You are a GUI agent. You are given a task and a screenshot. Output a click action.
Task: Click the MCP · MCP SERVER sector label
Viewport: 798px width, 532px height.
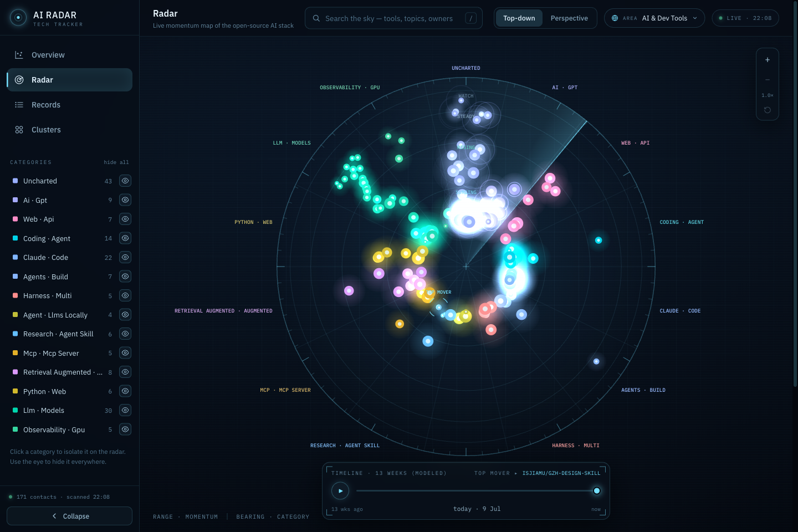(x=285, y=390)
